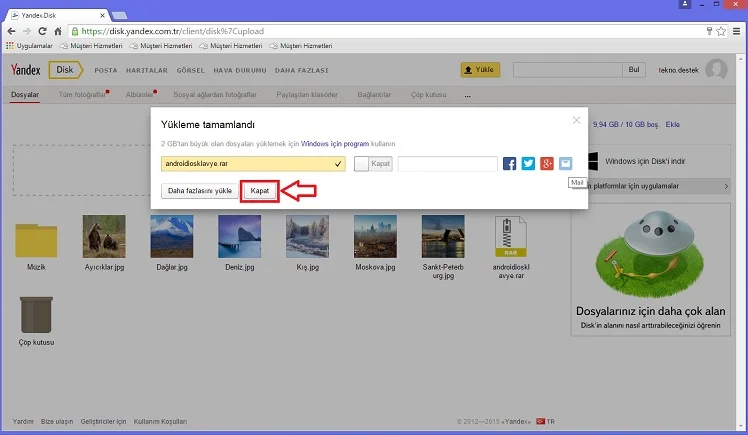Image resolution: width=748 pixels, height=435 pixels.
Task: Share uploaded file on Facebook
Action: point(510,163)
